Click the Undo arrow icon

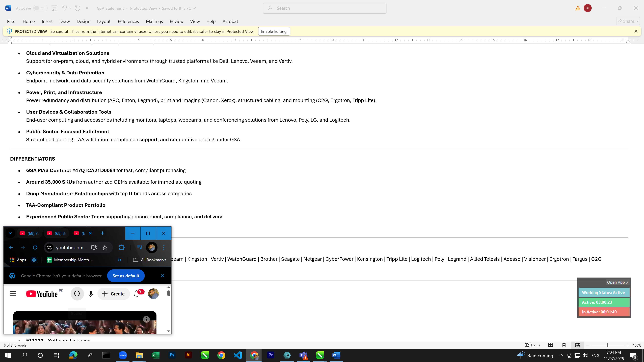(64, 8)
